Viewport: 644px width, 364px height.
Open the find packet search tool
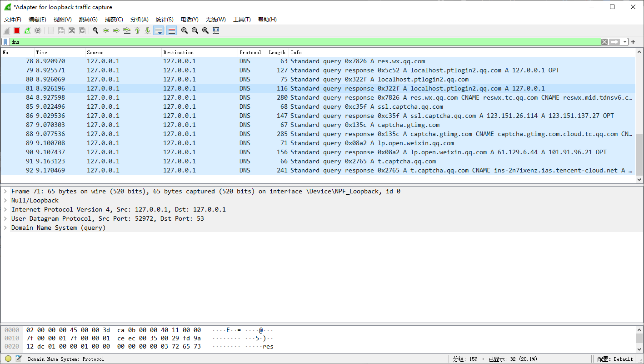coord(95,30)
